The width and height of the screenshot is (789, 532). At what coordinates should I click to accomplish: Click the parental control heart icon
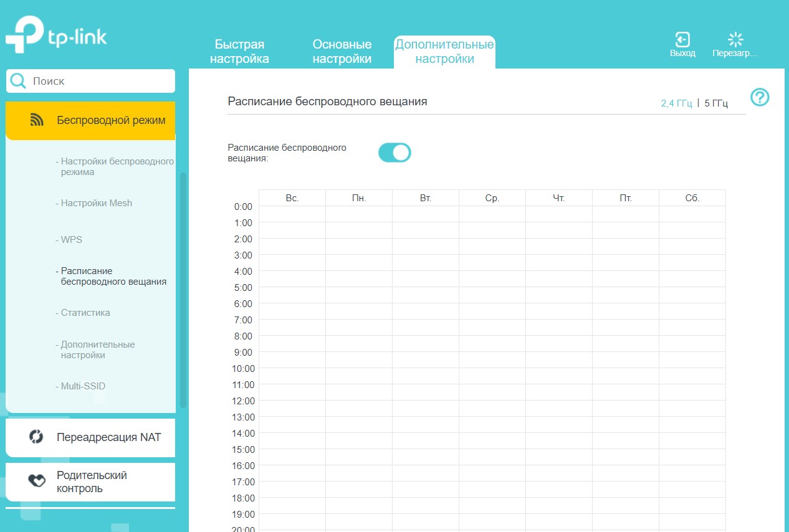coord(37,482)
